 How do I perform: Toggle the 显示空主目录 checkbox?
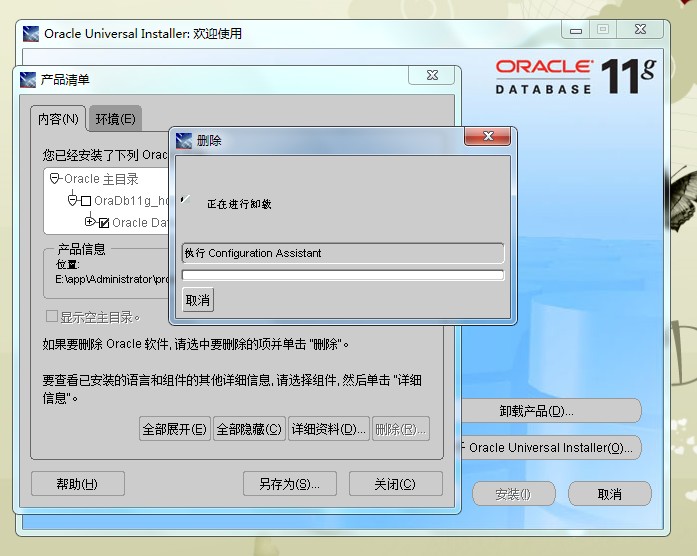click(x=52, y=316)
